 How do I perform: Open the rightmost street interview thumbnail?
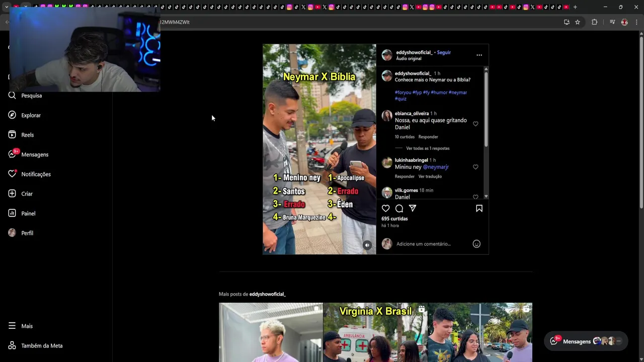[x=480, y=332]
